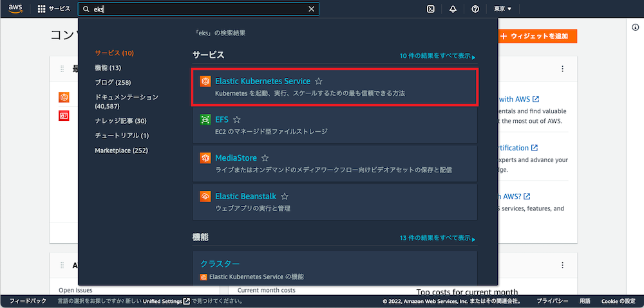Open Cookie の設定 in footer
The height and width of the screenshot is (308, 644).
[618, 301]
